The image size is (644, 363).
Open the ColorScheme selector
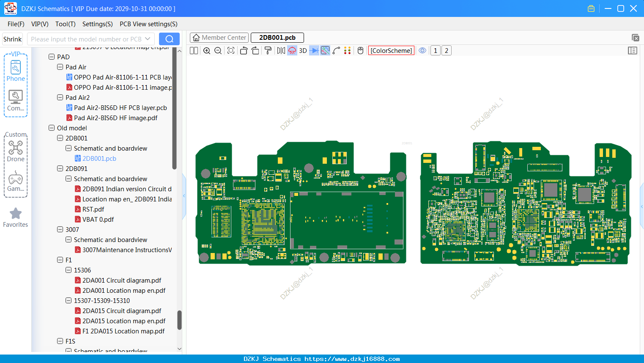coord(391,50)
